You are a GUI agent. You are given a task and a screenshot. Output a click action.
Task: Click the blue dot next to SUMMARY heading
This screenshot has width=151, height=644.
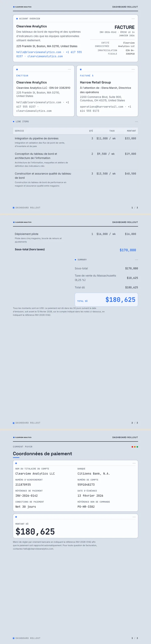(x=75, y=260)
